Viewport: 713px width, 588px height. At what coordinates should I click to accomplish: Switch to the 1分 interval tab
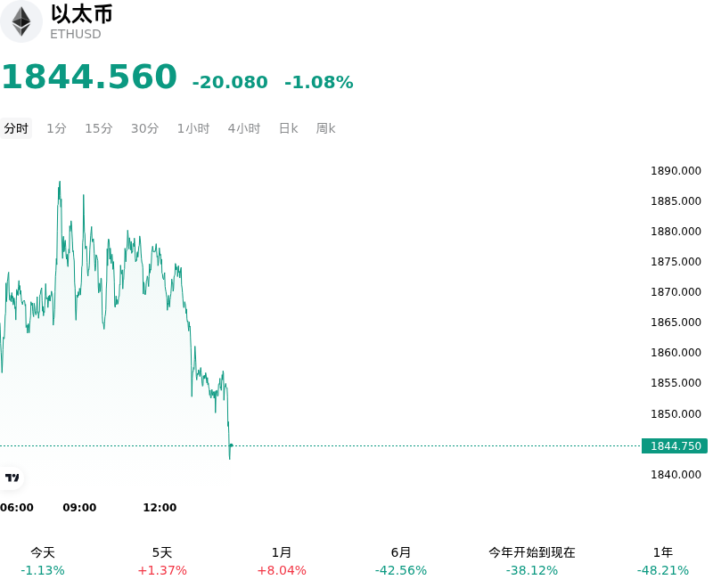pyautogui.click(x=56, y=128)
